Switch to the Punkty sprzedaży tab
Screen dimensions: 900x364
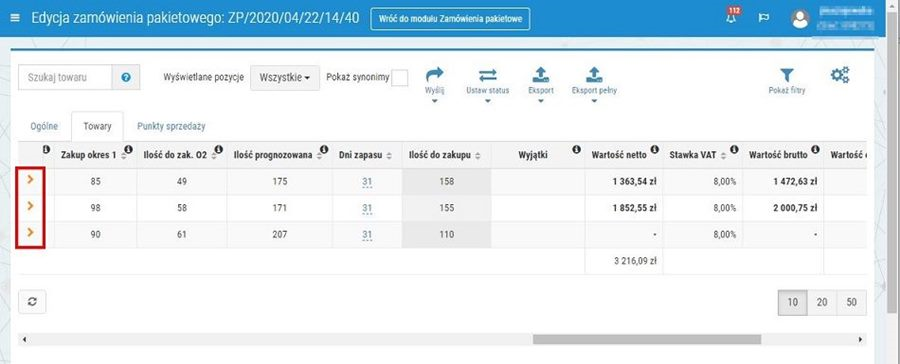pyautogui.click(x=171, y=126)
